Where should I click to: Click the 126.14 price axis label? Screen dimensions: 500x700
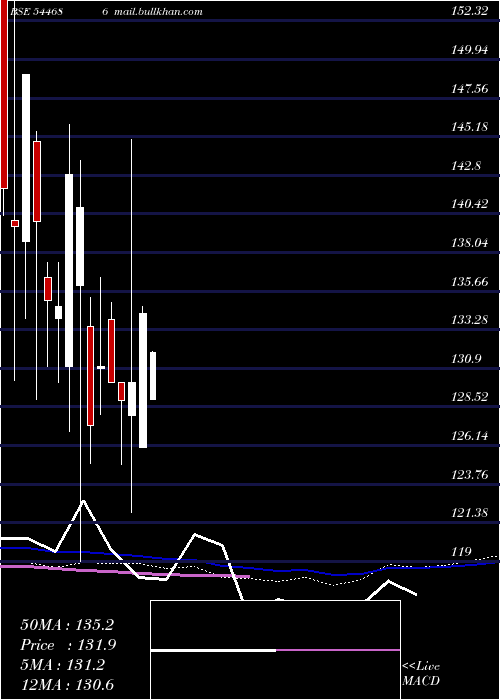469,436
